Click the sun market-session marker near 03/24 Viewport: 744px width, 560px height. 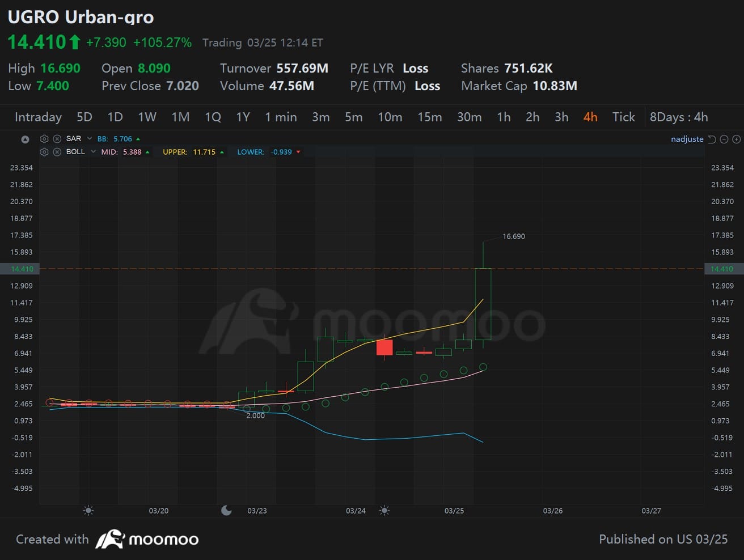tap(384, 511)
